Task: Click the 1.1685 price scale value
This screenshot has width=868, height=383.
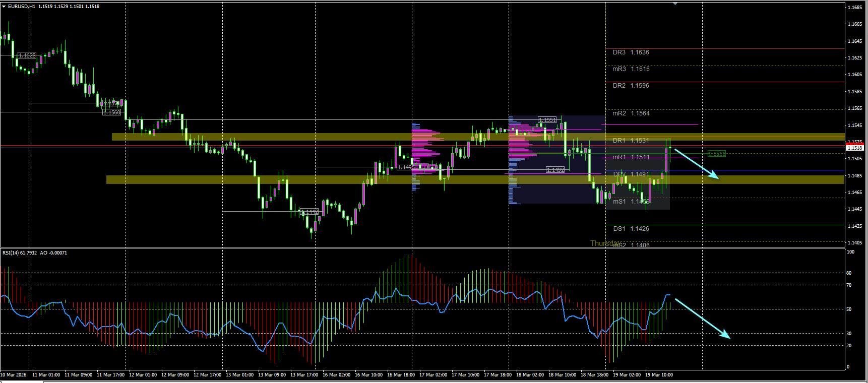Action: click(x=854, y=8)
